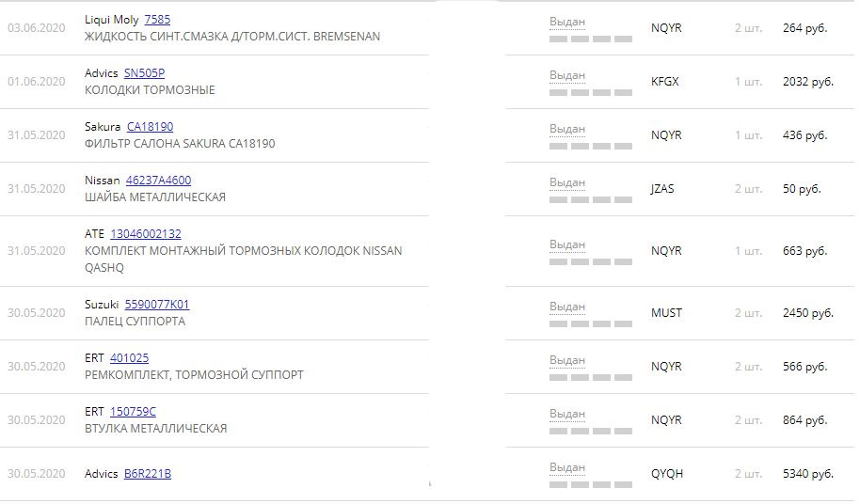Click "Выдан" status in Liqui Moly row
Viewport: 860px width, 504px height.
[x=567, y=22]
